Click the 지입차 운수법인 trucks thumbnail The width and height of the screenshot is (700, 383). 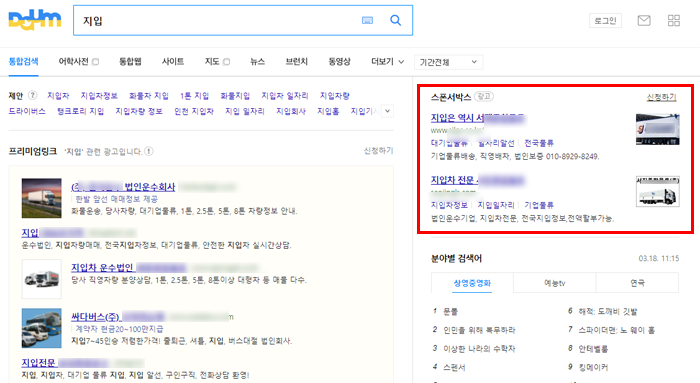(x=42, y=279)
